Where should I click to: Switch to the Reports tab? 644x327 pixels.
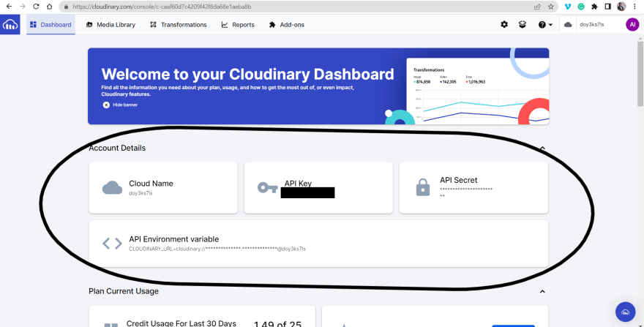[238, 25]
